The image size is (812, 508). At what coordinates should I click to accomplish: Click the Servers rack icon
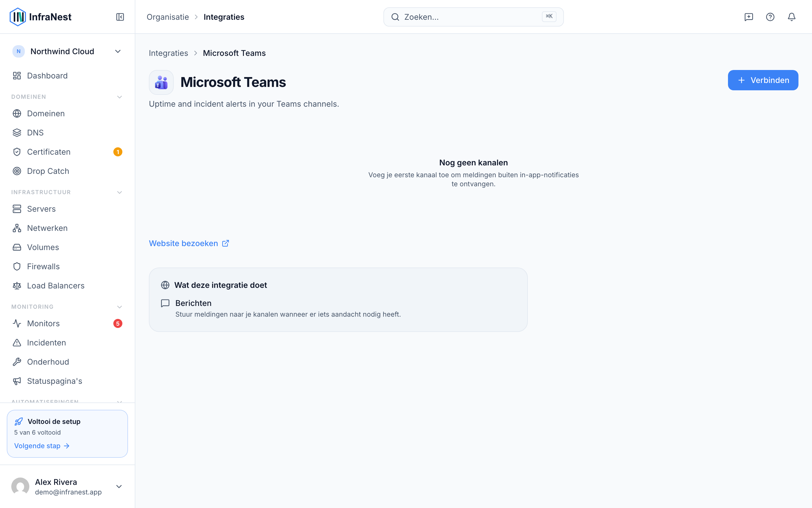click(17, 209)
